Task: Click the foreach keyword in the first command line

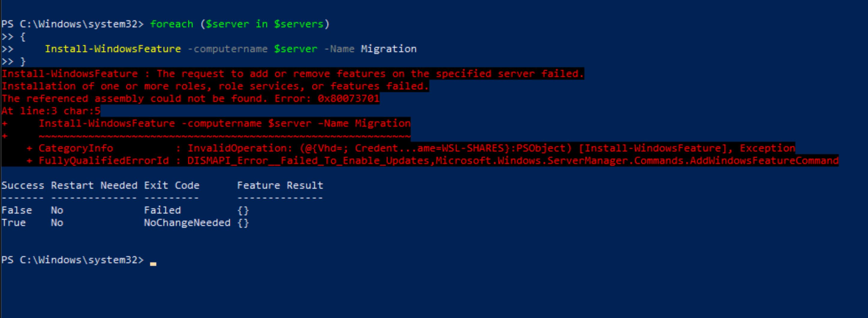Action: [172, 24]
